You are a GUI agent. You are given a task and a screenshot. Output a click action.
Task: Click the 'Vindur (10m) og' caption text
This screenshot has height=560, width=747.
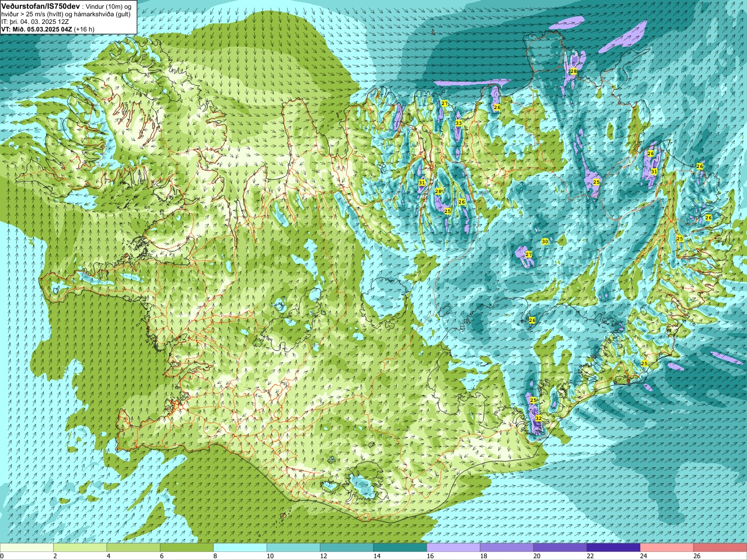coord(109,6)
